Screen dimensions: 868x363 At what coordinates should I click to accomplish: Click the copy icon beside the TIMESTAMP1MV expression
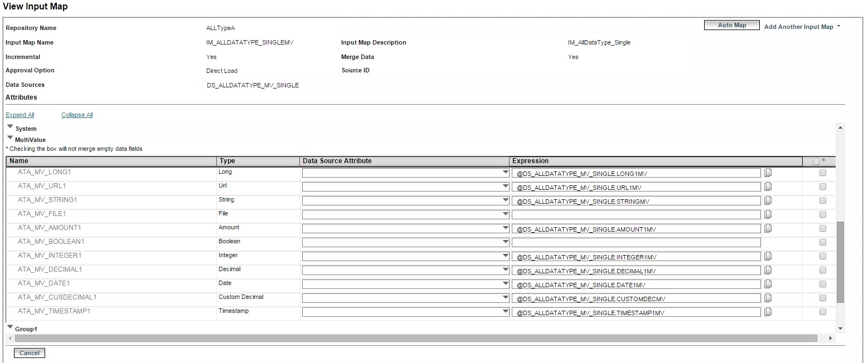click(768, 312)
